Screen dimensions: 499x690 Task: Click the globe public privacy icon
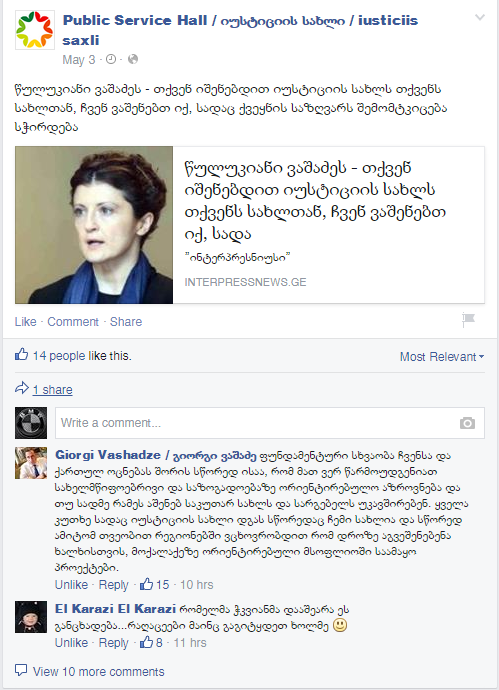pyautogui.click(x=132, y=59)
